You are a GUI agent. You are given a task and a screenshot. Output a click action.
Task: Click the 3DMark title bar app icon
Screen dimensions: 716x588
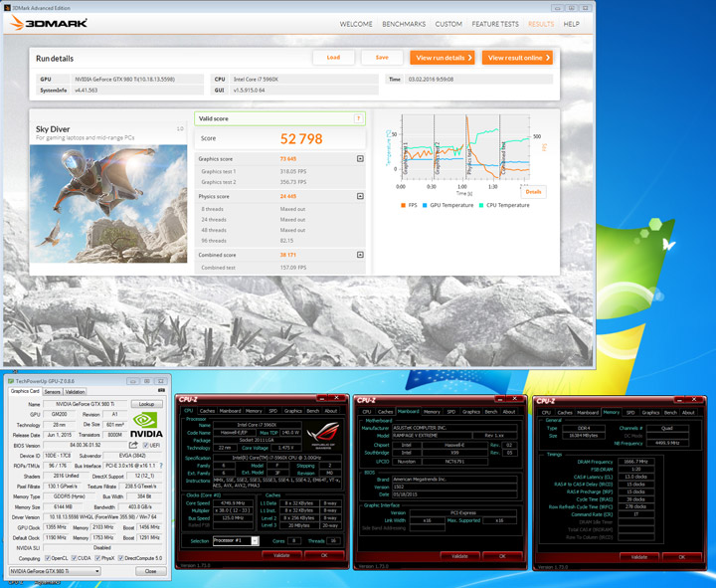click(7, 8)
